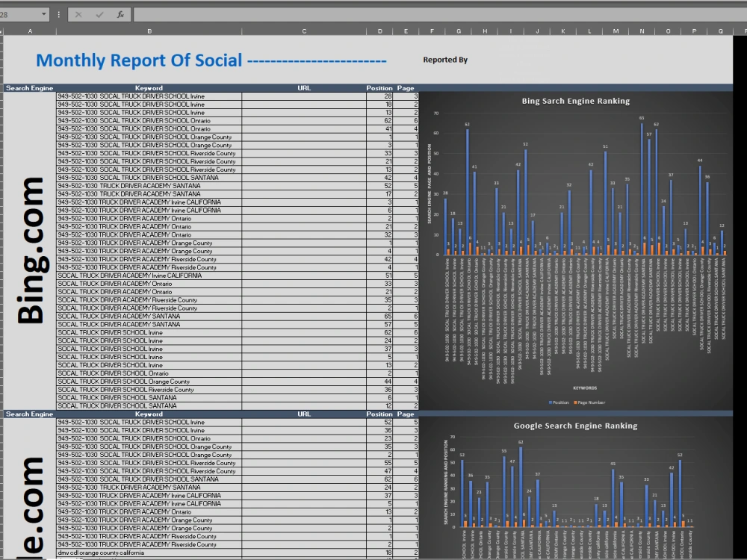
Task: Click inside the Name Box field
Action: point(20,15)
